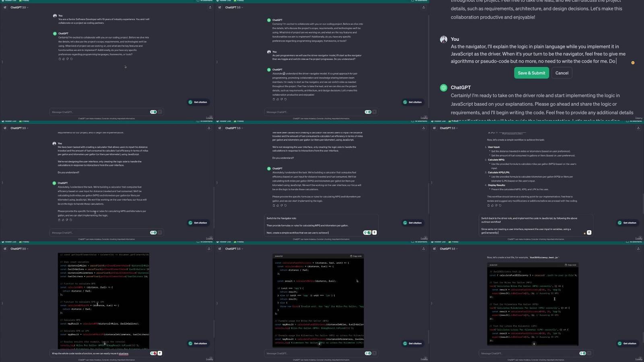
Task: Share the chat shown in the middle-left panel
Action: [209, 128]
